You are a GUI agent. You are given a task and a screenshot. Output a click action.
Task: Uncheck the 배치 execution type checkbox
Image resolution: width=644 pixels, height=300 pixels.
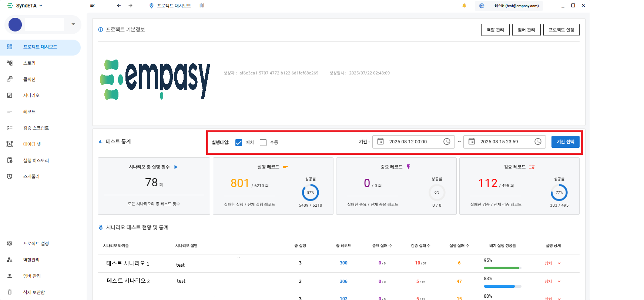(239, 143)
